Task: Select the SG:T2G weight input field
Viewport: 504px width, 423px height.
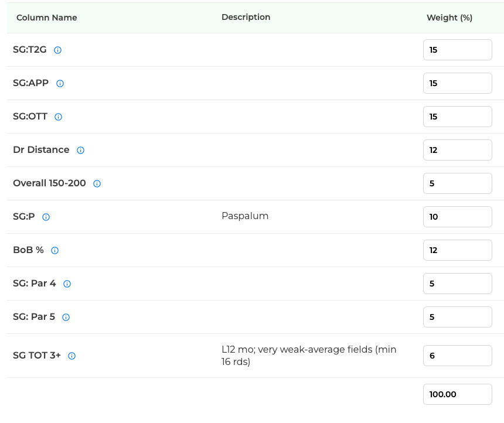Action: [x=457, y=50]
